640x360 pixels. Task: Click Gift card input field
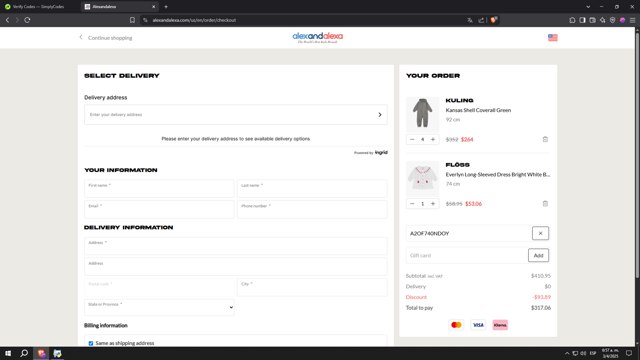pos(467,256)
